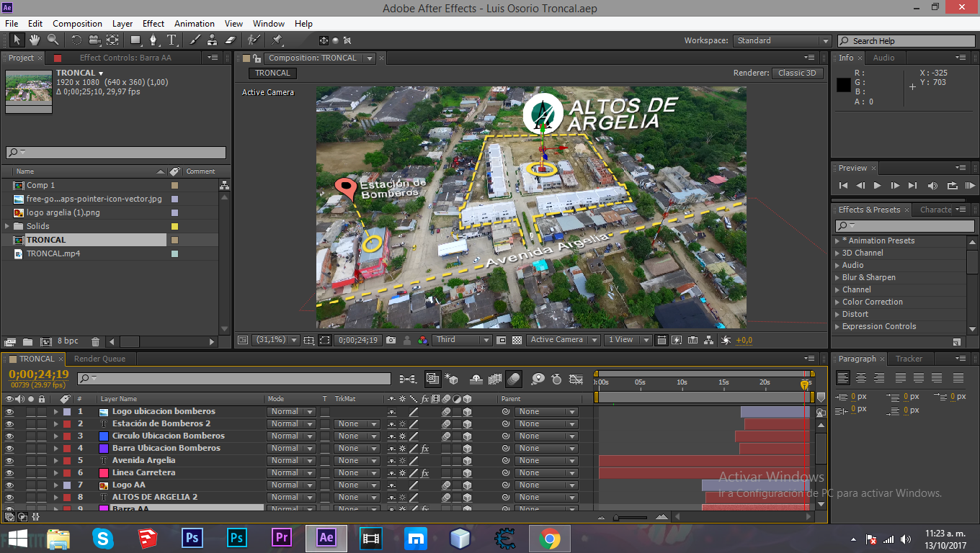Screen dimensions: 980x553
Task: Create new composition from Project panel
Action: click(x=46, y=341)
